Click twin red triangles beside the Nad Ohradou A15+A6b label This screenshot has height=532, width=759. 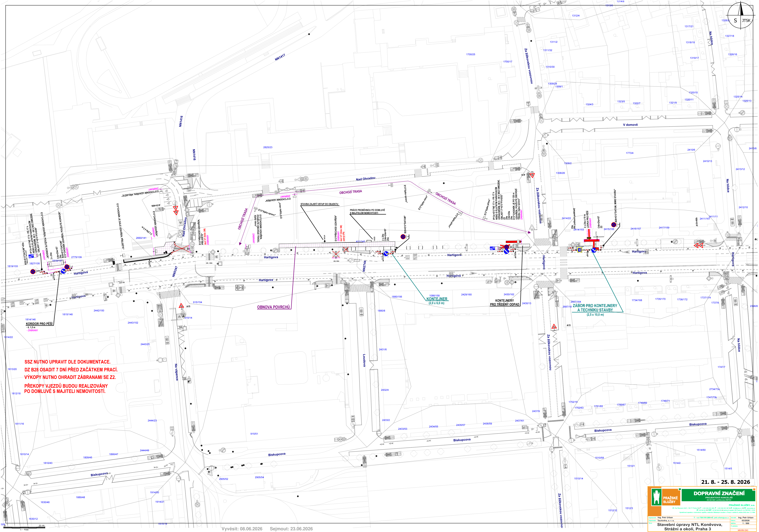176,210
